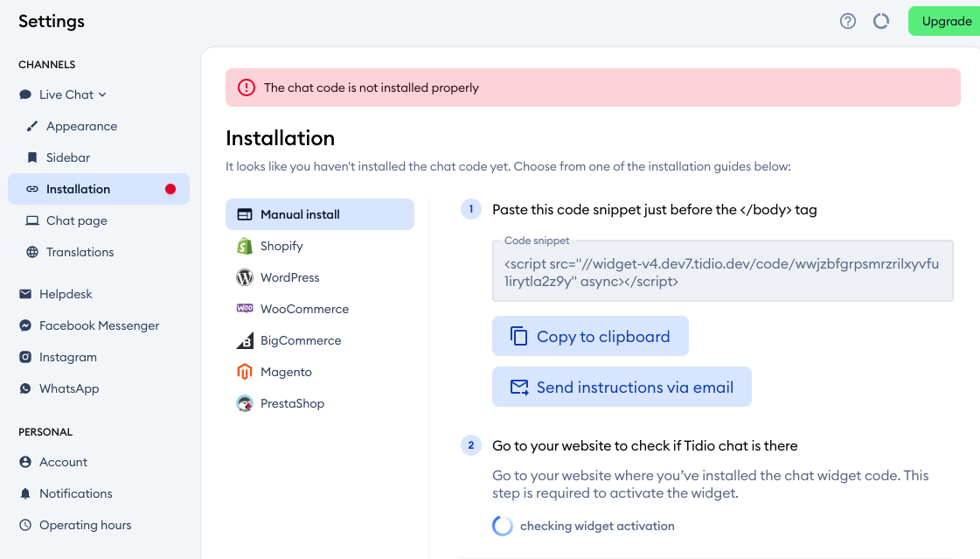The image size is (980, 559).
Task: Click inside the Code snippet field
Action: (x=722, y=273)
